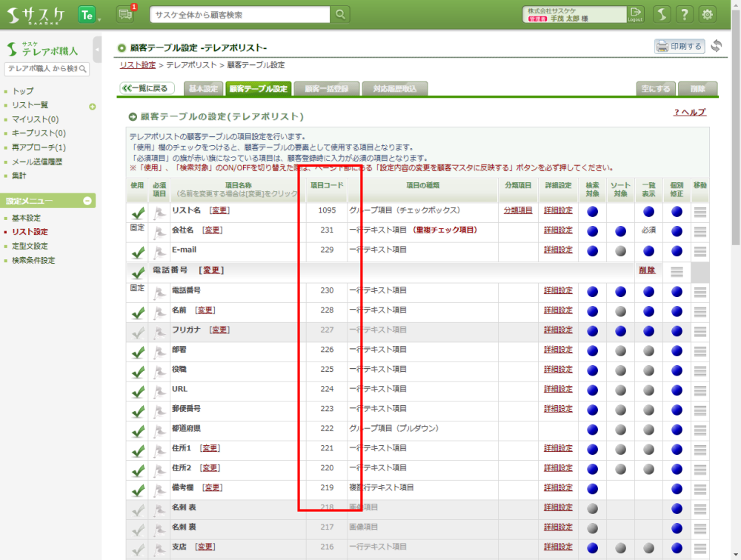Click the Logout icon in header

click(x=635, y=14)
